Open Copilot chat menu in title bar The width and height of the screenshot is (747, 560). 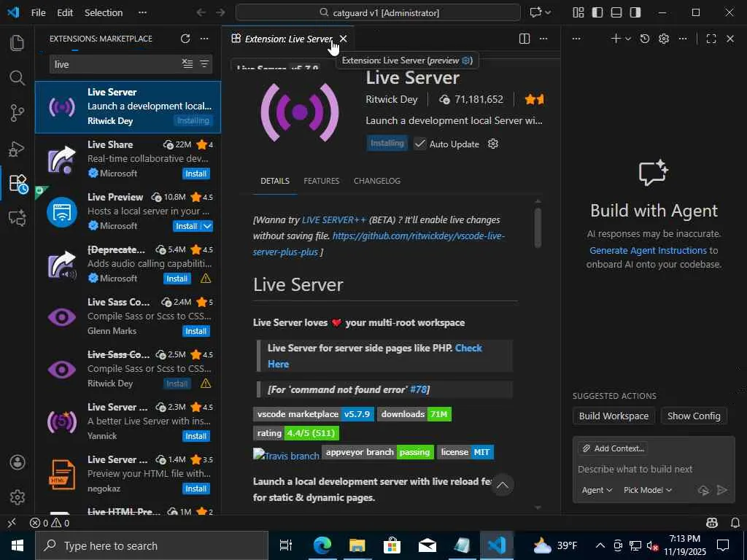pyautogui.click(x=541, y=12)
